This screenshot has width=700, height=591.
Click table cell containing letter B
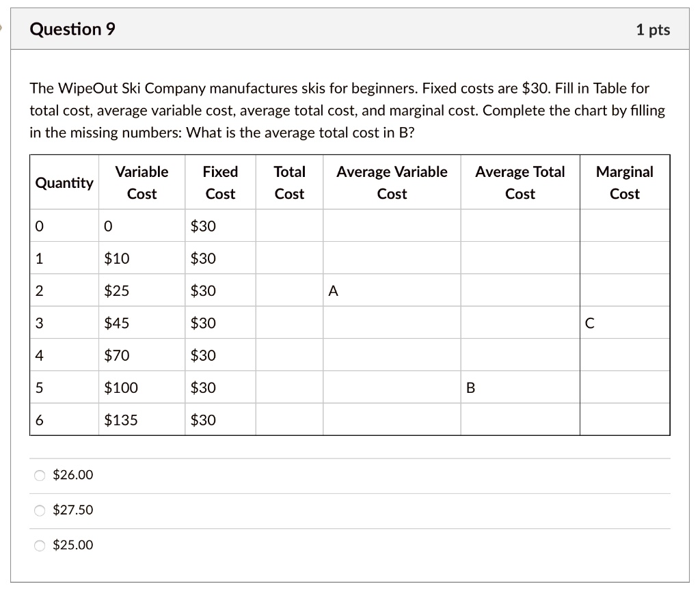coord(470,387)
